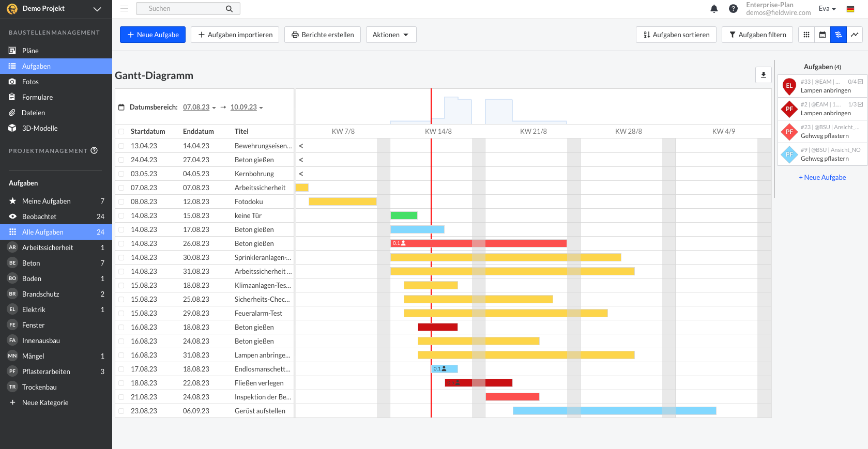Switch to calendar view icon
This screenshot has width=868, height=449.
pyautogui.click(x=823, y=35)
